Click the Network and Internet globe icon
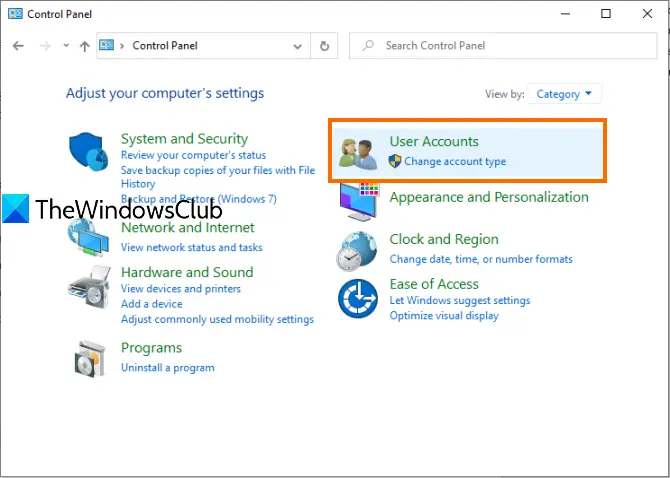Viewport: 670px width, 478px height. pos(88,237)
